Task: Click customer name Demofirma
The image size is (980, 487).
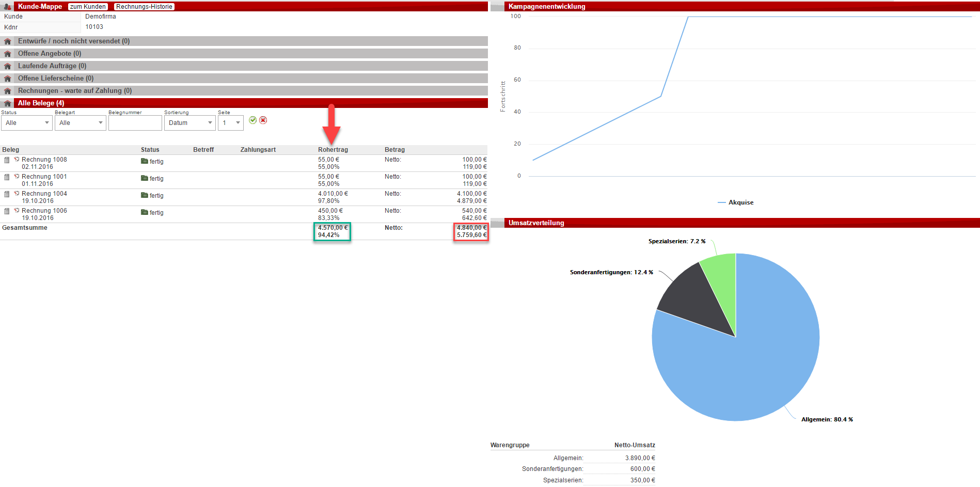Action: click(101, 17)
